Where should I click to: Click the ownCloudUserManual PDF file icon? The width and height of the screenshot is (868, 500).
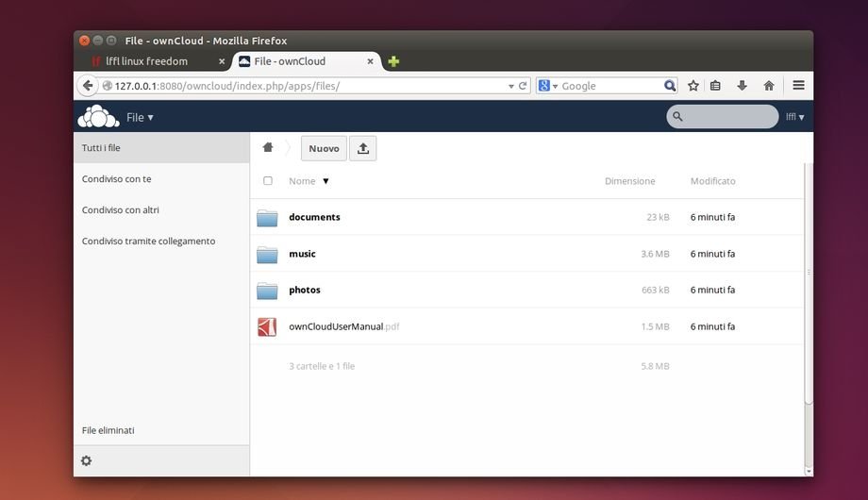coord(267,326)
